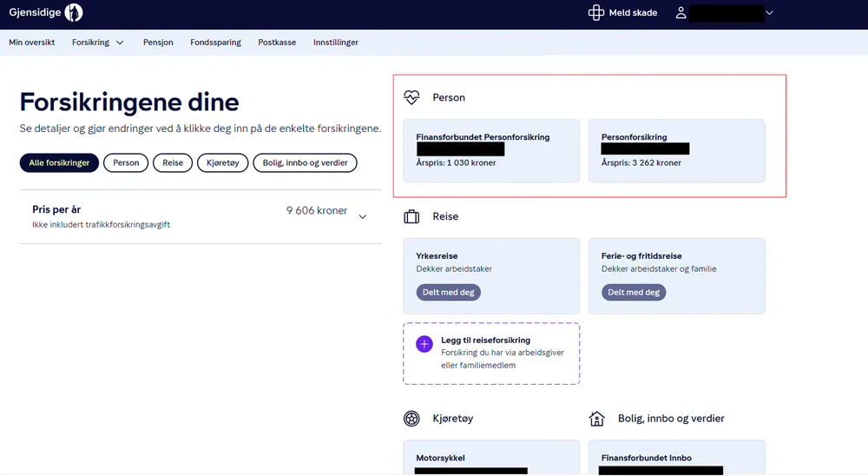Image resolution: width=868 pixels, height=476 pixels.
Task: Toggle the Person filter chip
Action: pyautogui.click(x=126, y=163)
